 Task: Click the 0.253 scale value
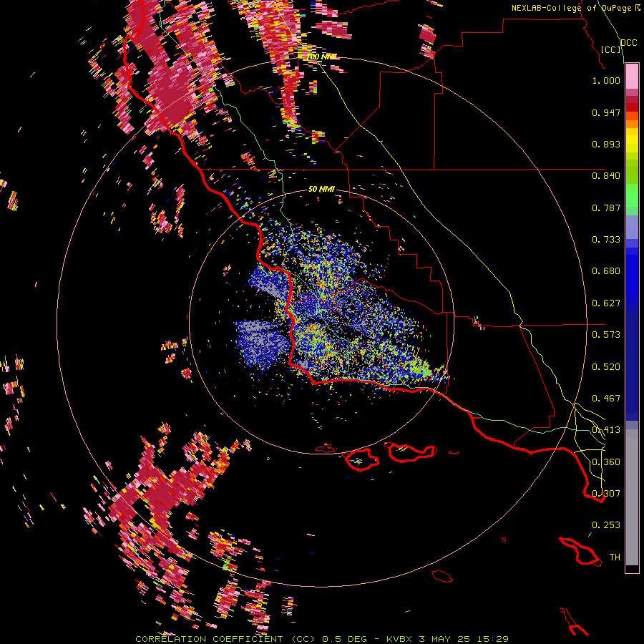(606, 525)
